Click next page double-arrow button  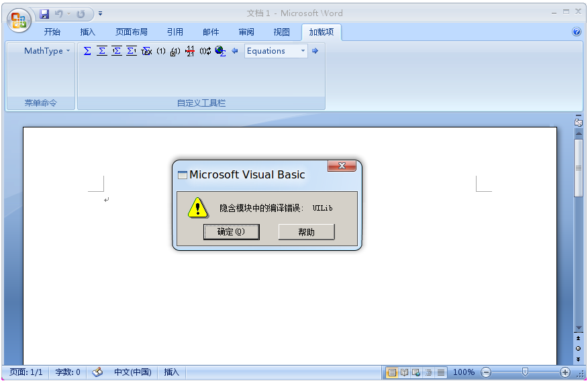click(x=578, y=360)
